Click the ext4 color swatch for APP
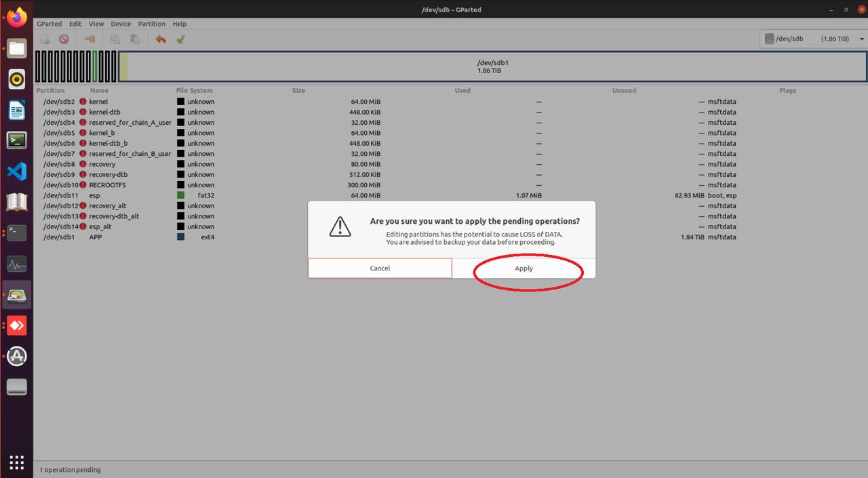 (x=180, y=237)
